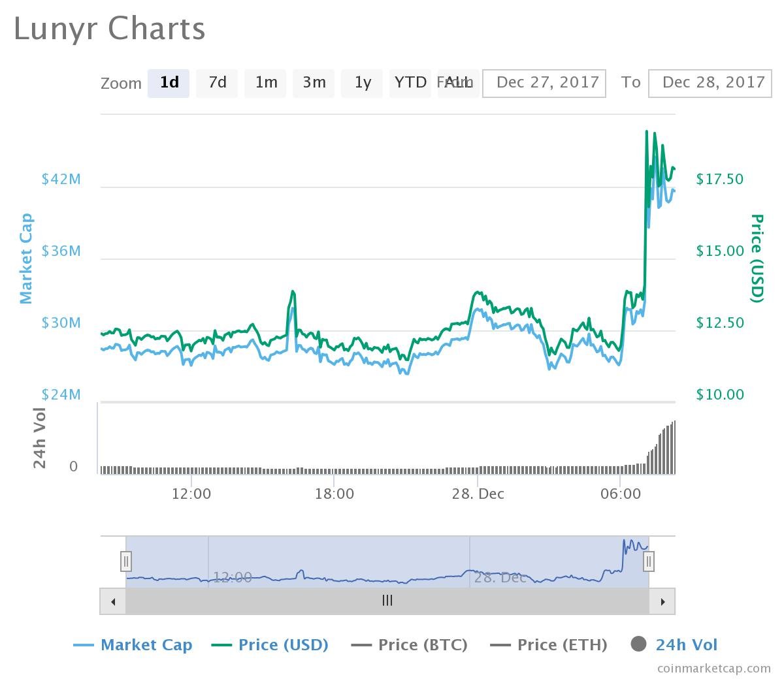Select the 7d zoom range
The width and height of the screenshot is (784, 679).
(217, 84)
